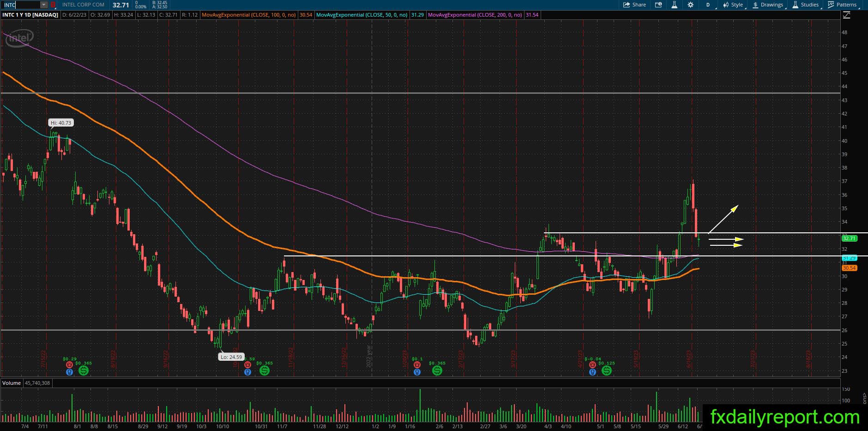The image size is (868, 431).
Task: Click the first $0.365 dividend icon near 8/1
Action: pyautogui.click(x=84, y=370)
